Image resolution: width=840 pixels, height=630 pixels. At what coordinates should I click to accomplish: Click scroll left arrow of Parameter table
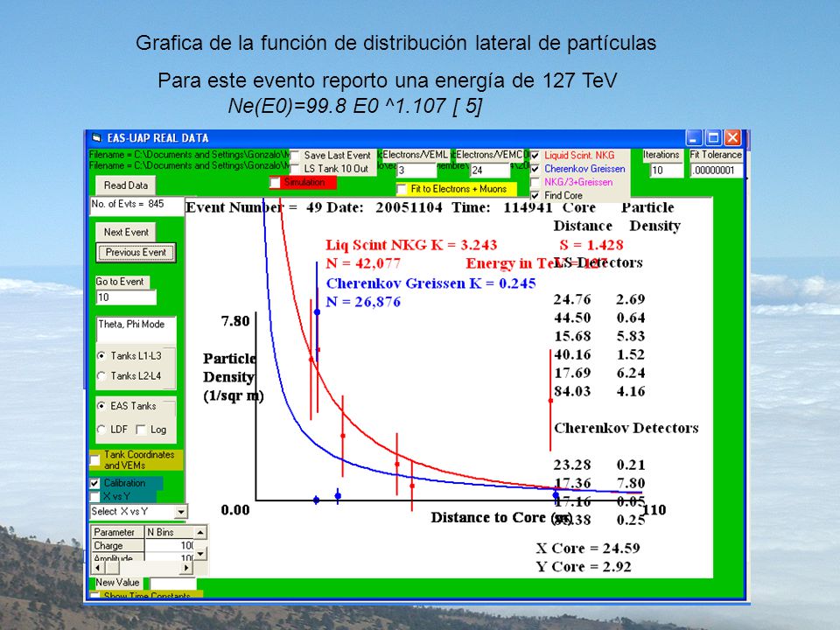[97, 567]
